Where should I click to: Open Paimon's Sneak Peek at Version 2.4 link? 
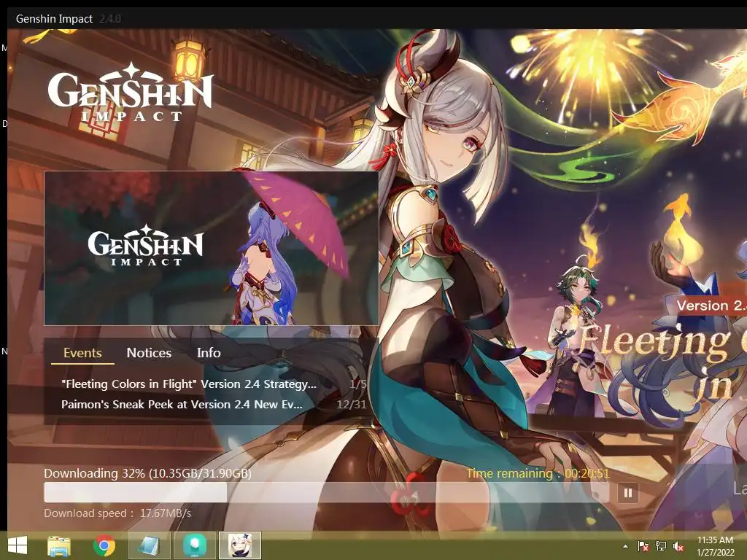(182, 404)
